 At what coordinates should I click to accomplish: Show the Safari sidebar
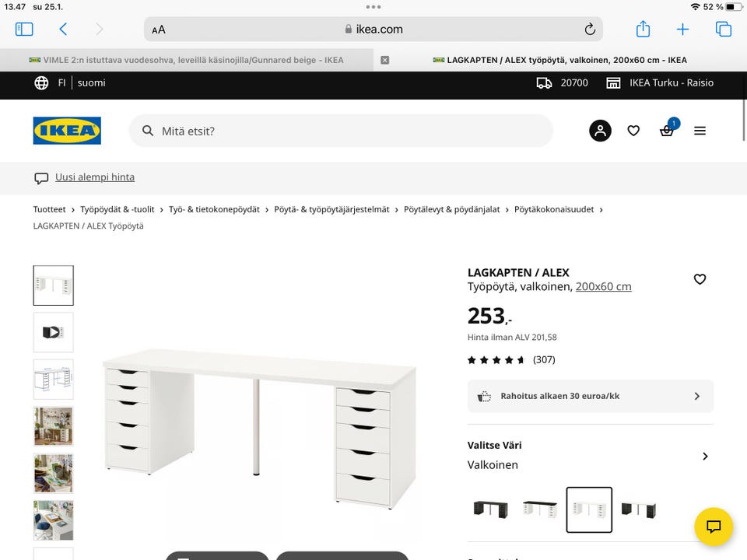click(x=24, y=29)
